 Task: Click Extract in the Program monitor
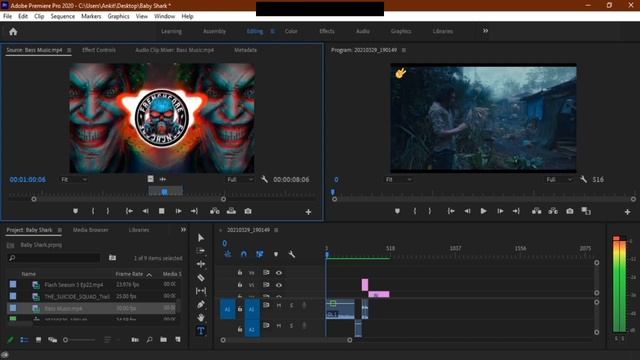pos(553,211)
